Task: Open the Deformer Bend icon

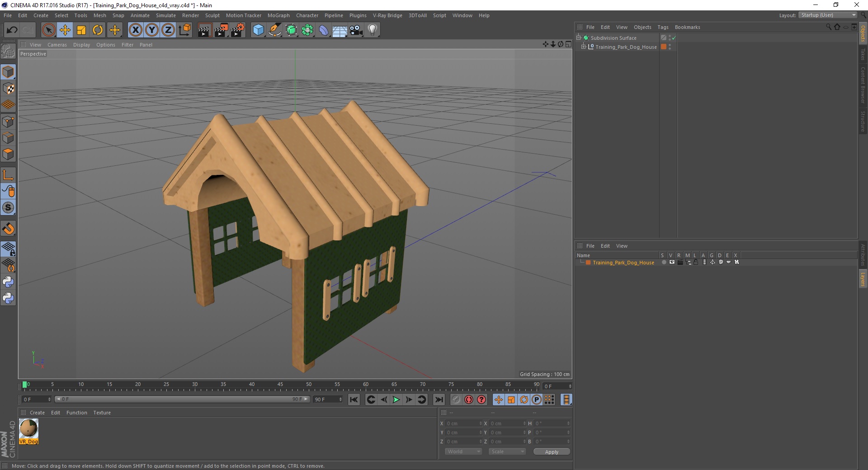Action: [x=324, y=30]
